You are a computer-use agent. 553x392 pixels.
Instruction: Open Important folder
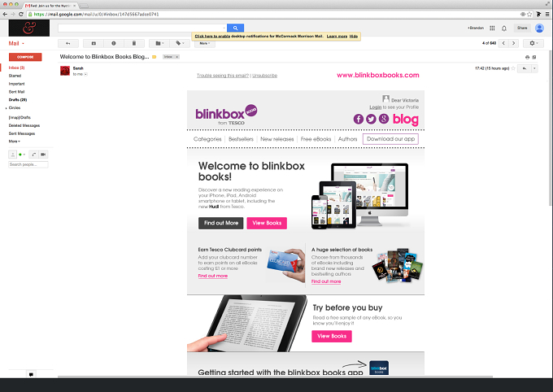pyautogui.click(x=16, y=84)
